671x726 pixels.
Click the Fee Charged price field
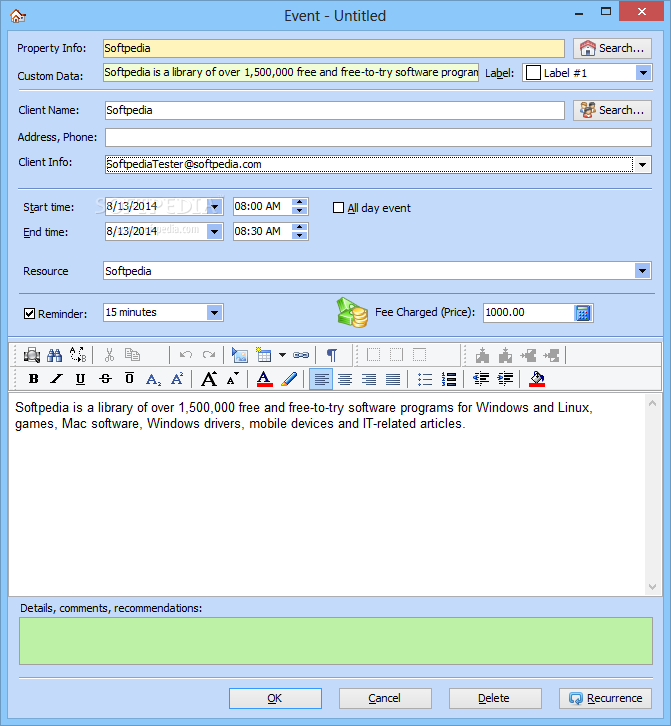[528, 313]
